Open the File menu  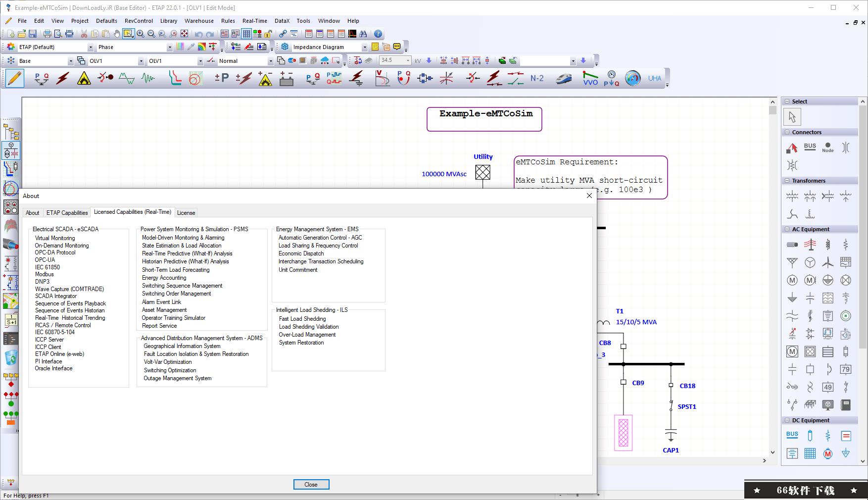[22, 21]
